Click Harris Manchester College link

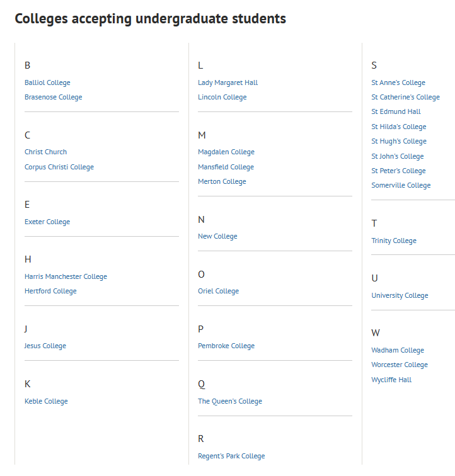(66, 276)
